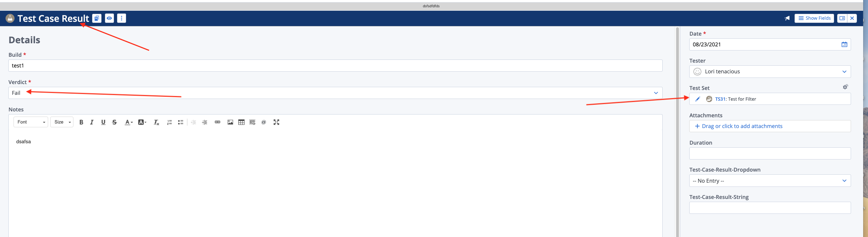
Task: Click into the Notes text area with dsafsa
Action: click(x=335, y=183)
